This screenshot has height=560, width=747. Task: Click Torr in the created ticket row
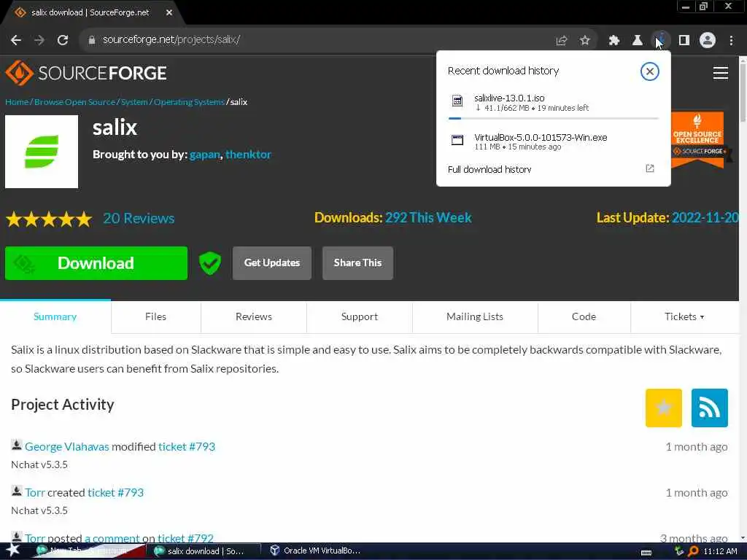tap(35, 492)
